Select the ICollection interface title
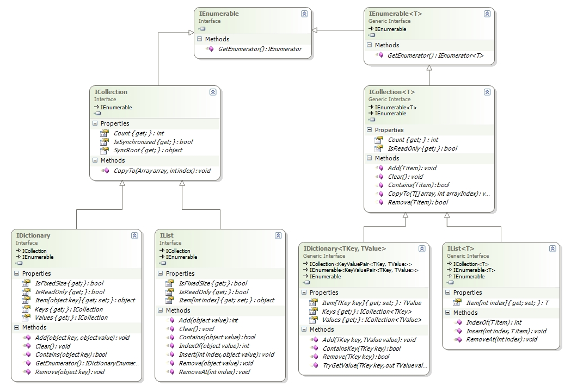Image resolution: width=571 pixels, height=392 pixels. click(x=110, y=92)
